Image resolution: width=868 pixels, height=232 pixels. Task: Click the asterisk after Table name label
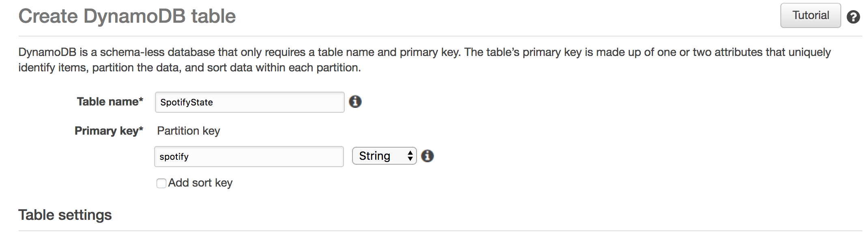click(x=141, y=99)
